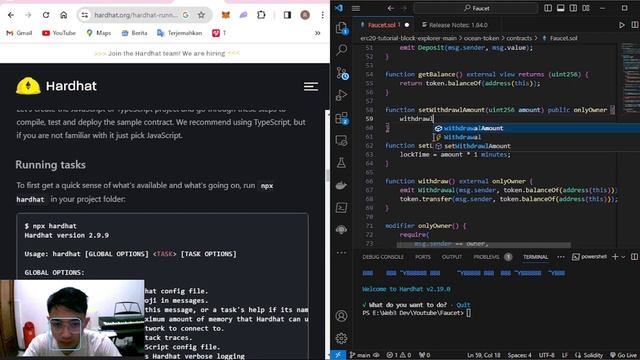The height and width of the screenshot is (360, 640).
Task: Open VS Code hamburger application menu
Action: point(356,8)
